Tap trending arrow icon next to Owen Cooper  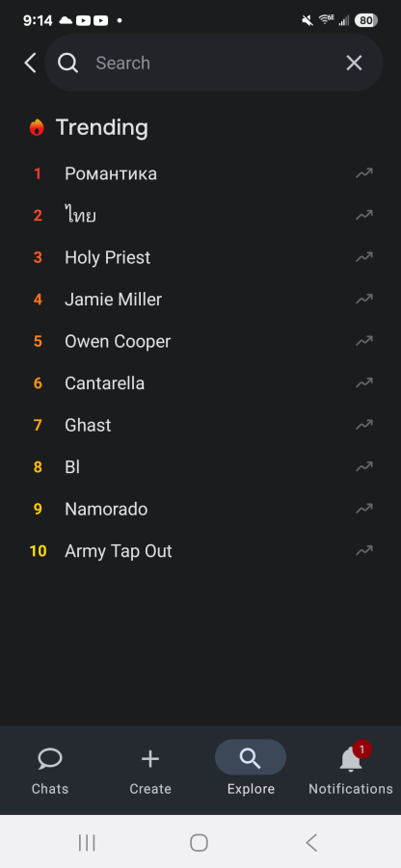(364, 341)
